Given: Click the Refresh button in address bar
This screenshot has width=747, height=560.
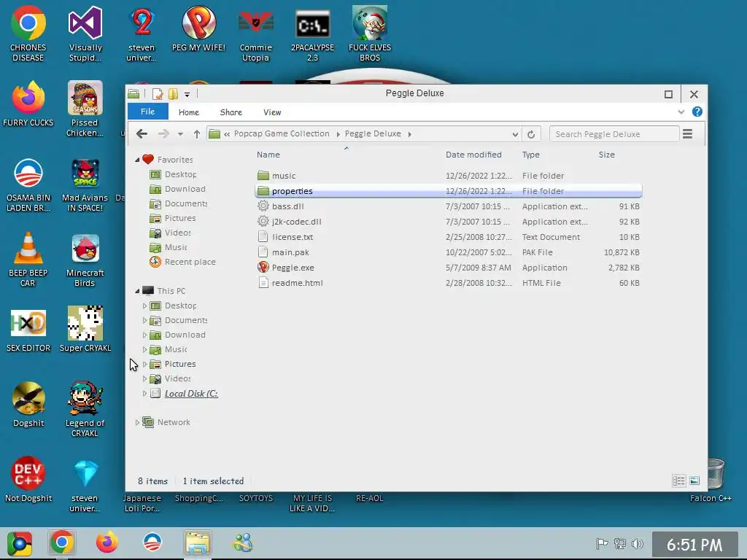Looking at the screenshot, I should (531, 134).
